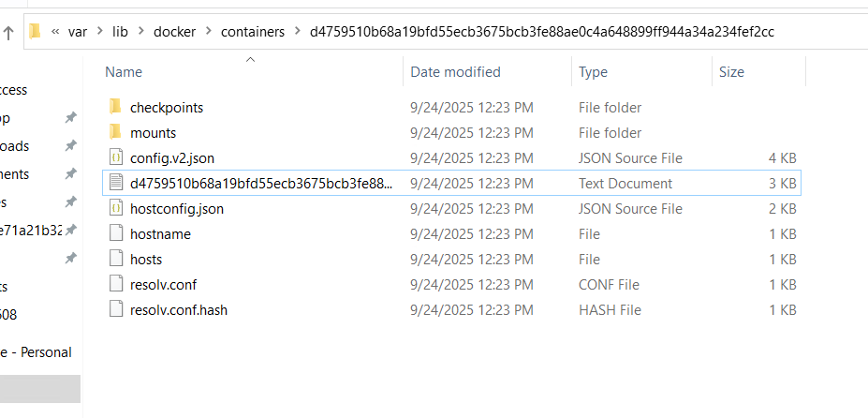
Task: Click the config.v2.json file icon
Action: click(115, 157)
